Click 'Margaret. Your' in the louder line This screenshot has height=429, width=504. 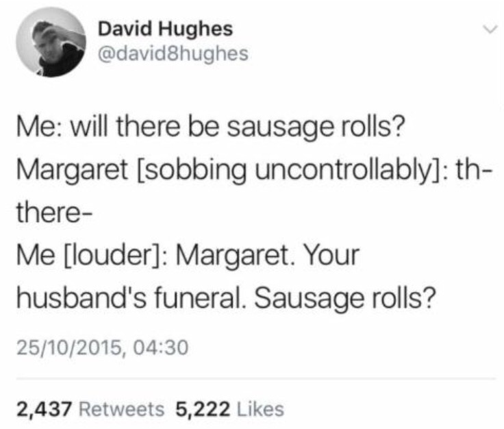[x=267, y=256]
